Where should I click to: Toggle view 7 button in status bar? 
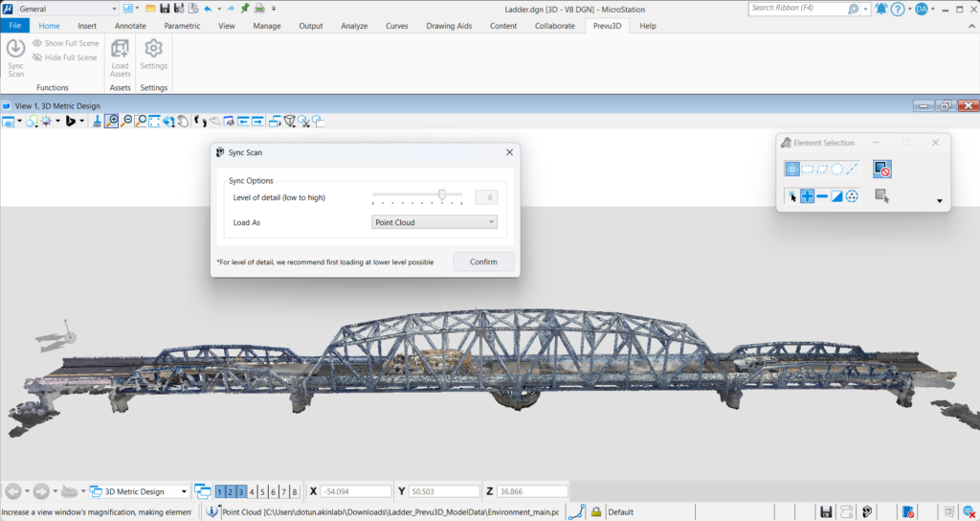click(283, 491)
